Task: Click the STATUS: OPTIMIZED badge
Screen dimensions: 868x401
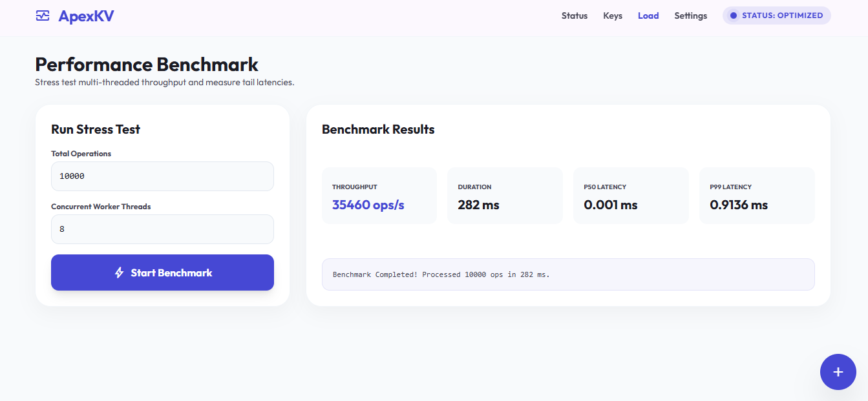Action: (777, 15)
